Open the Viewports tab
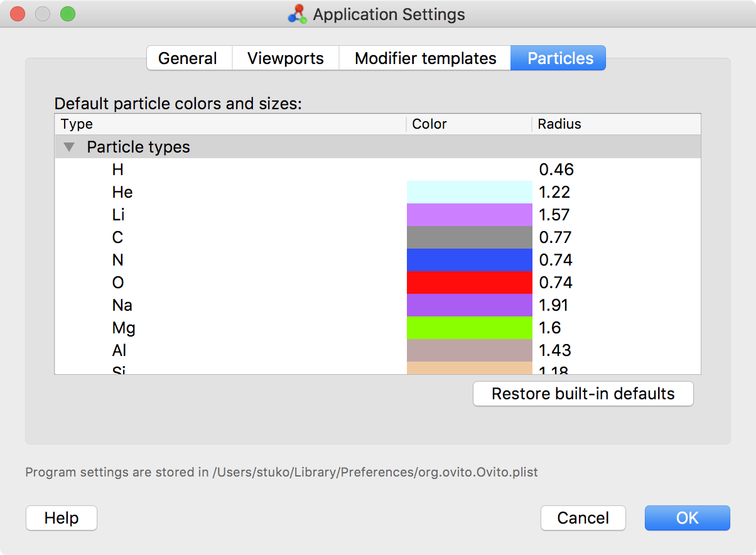Screen dimensions: 756x555 point(286,58)
